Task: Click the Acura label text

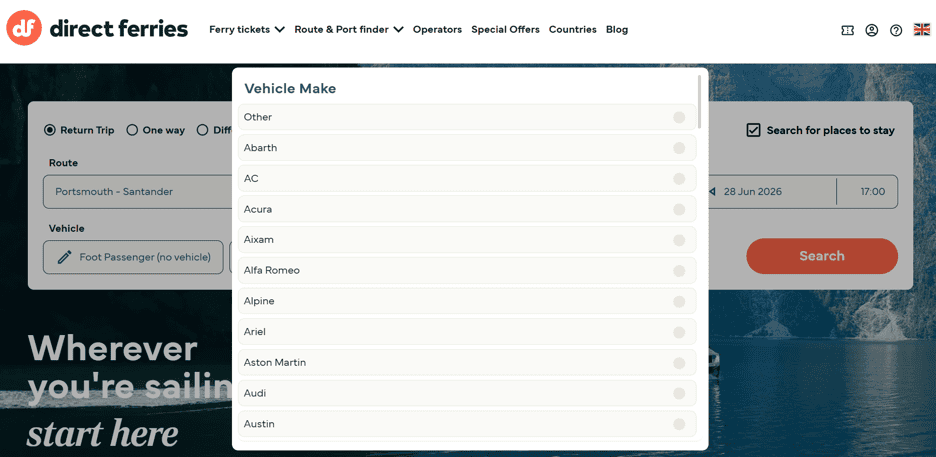Action: (x=258, y=209)
